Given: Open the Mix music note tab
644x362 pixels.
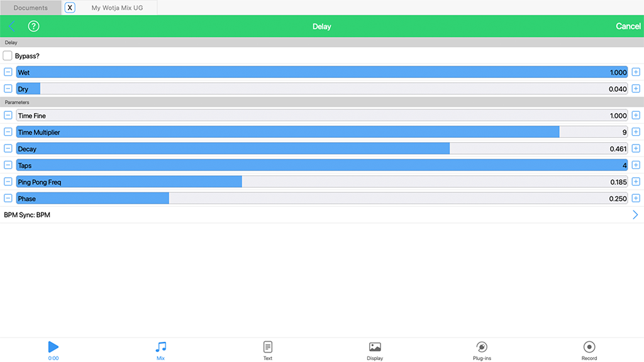Looking at the screenshot, I should [x=161, y=350].
